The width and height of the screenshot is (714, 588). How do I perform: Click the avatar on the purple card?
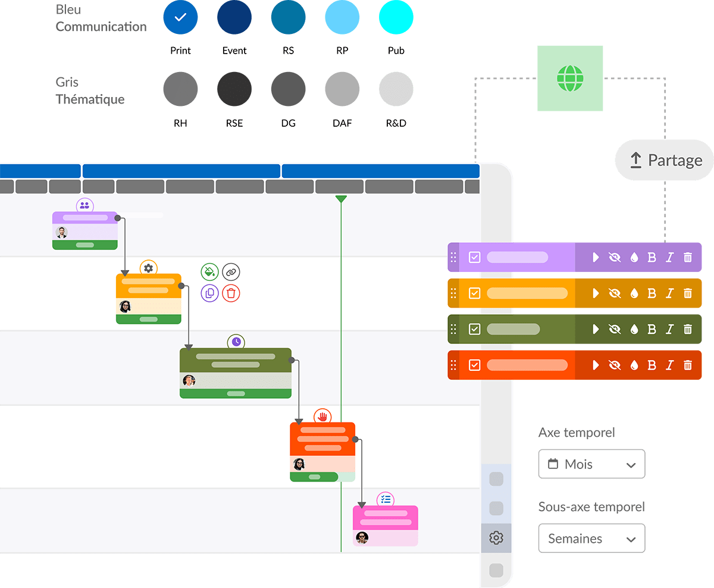[x=61, y=232]
